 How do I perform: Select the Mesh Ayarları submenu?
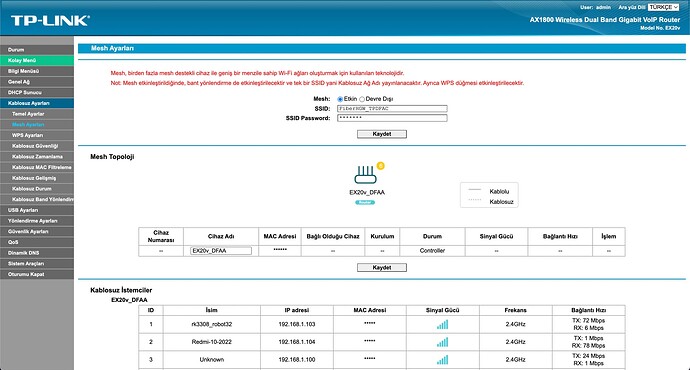[x=37, y=125]
